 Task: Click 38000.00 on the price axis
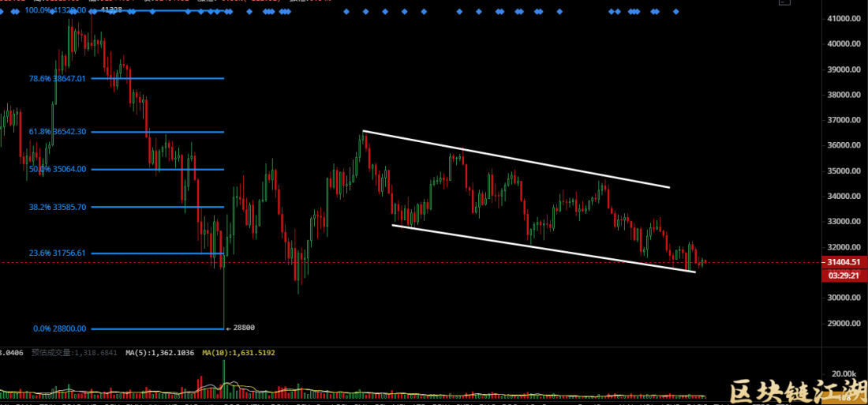coord(844,95)
